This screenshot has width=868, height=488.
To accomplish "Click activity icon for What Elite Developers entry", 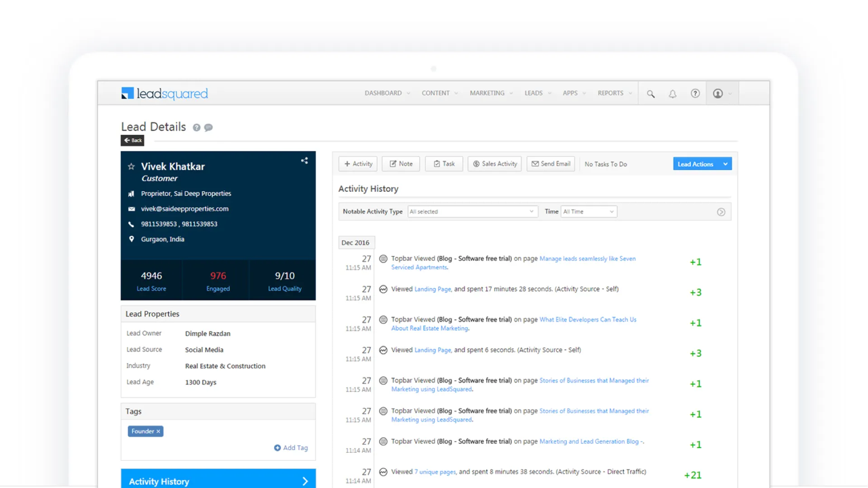I will tap(383, 320).
